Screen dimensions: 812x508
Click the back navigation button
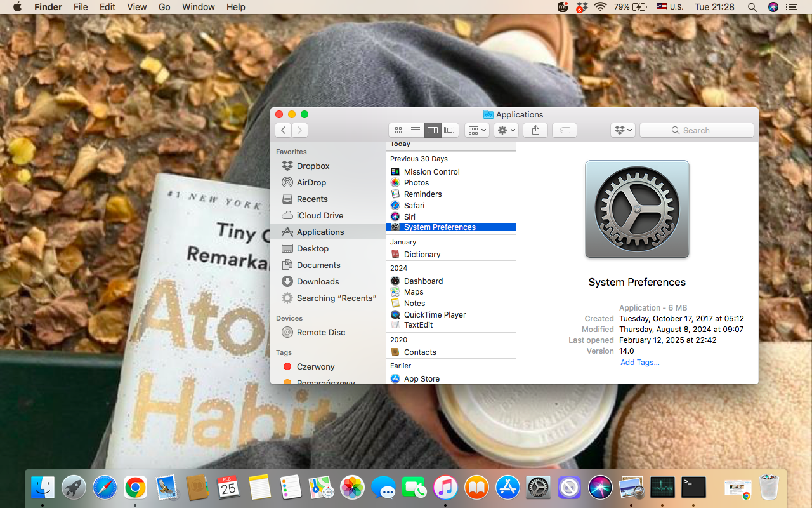tap(283, 130)
